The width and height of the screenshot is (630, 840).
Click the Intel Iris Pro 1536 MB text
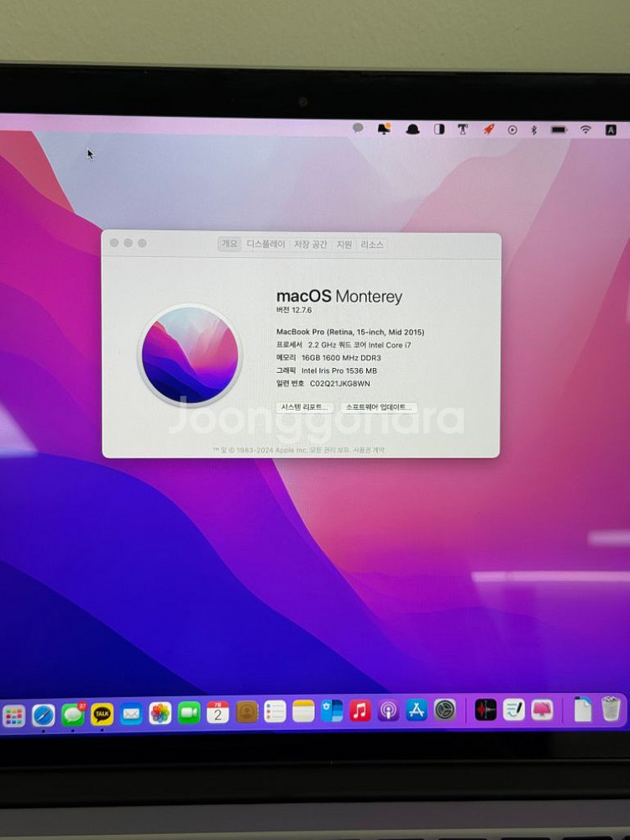[339, 370]
